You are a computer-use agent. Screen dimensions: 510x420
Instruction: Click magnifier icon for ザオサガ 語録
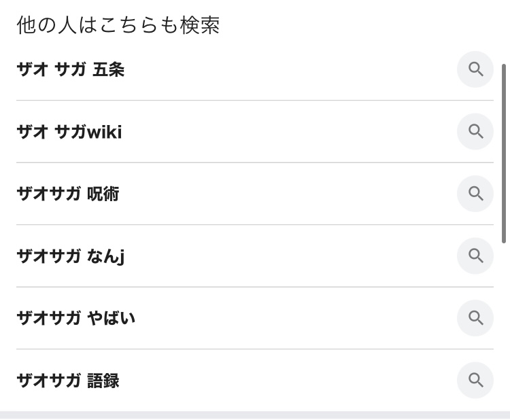pyautogui.click(x=475, y=380)
